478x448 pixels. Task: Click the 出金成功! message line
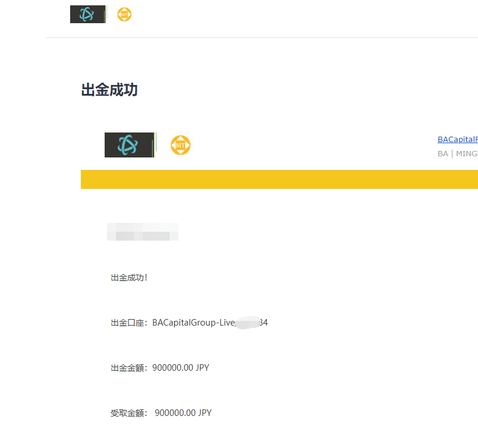129,277
